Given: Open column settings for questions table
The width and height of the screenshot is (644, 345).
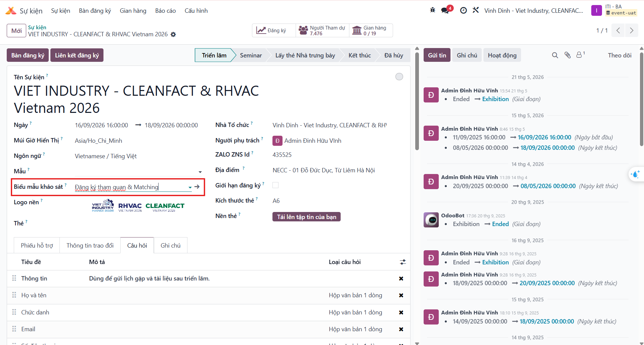Looking at the screenshot, I should click(403, 262).
